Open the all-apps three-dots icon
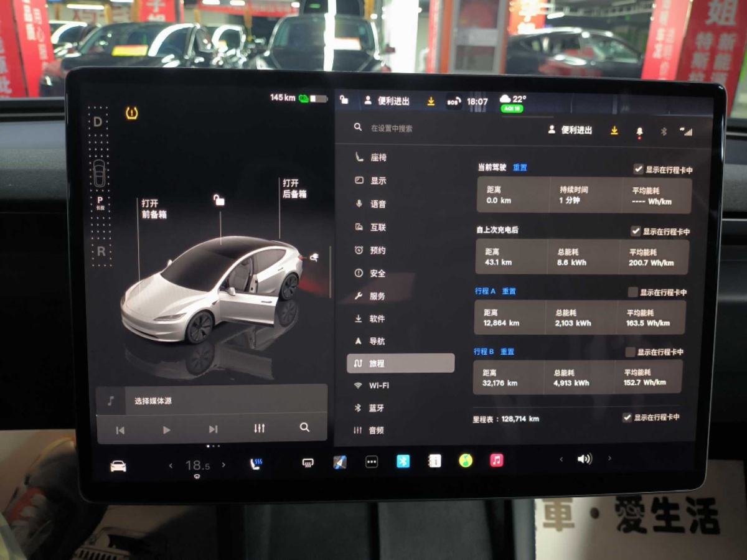 click(x=372, y=462)
